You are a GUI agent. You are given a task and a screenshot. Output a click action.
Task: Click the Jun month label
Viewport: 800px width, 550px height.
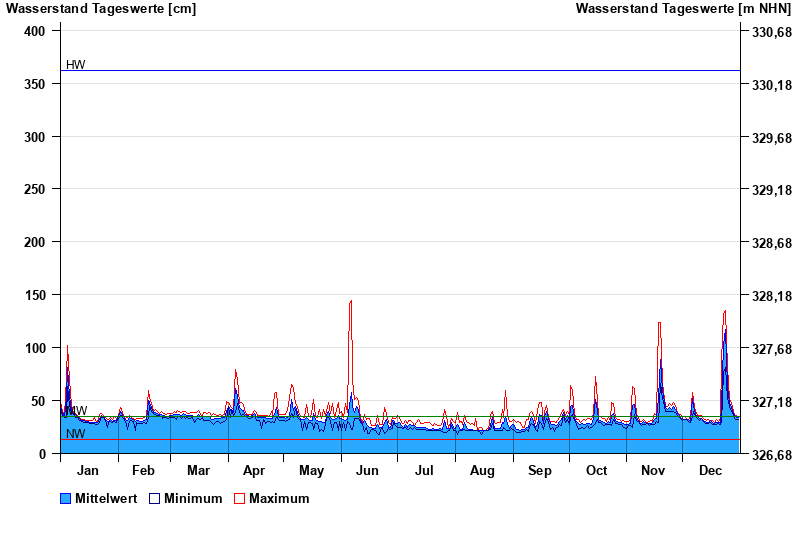[367, 470]
